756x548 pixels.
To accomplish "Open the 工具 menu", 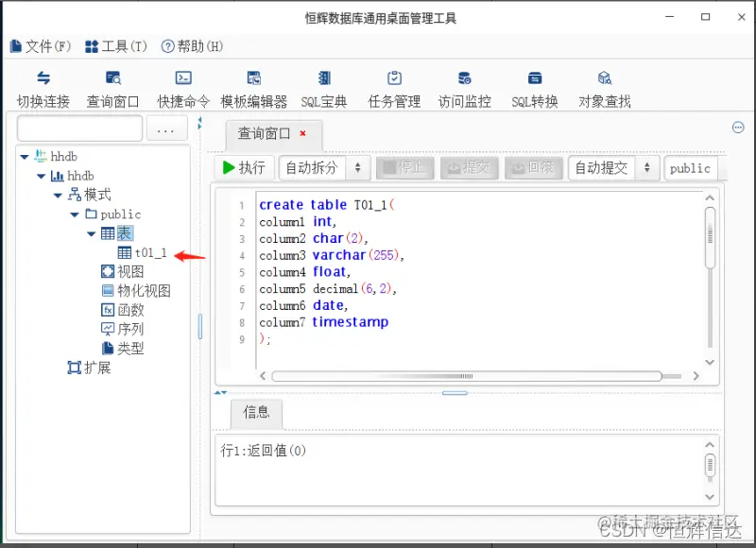I will [113, 43].
